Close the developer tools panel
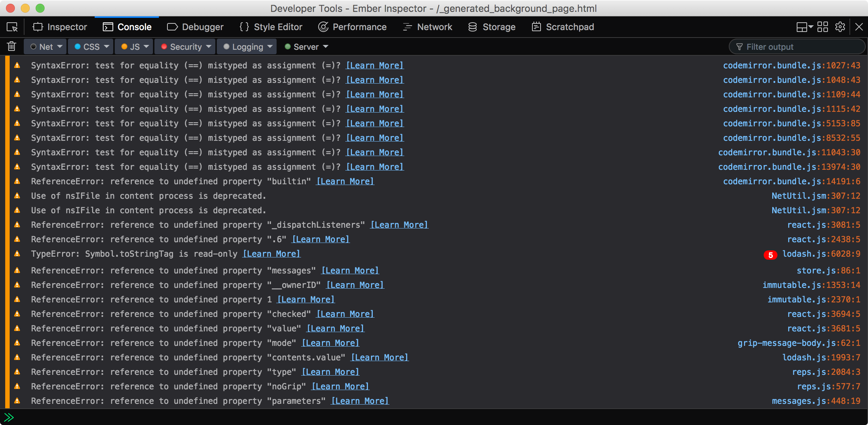This screenshot has height=425, width=868. (x=859, y=27)
